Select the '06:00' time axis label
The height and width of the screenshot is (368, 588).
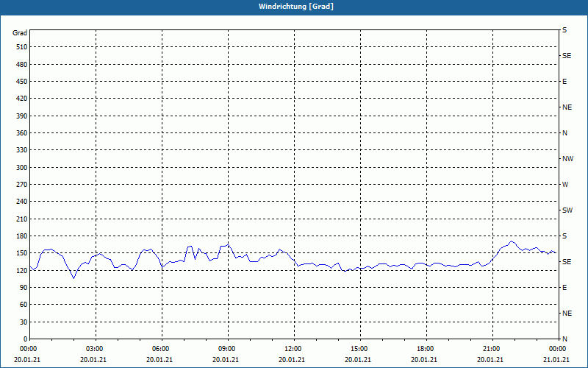click(161, 349)
